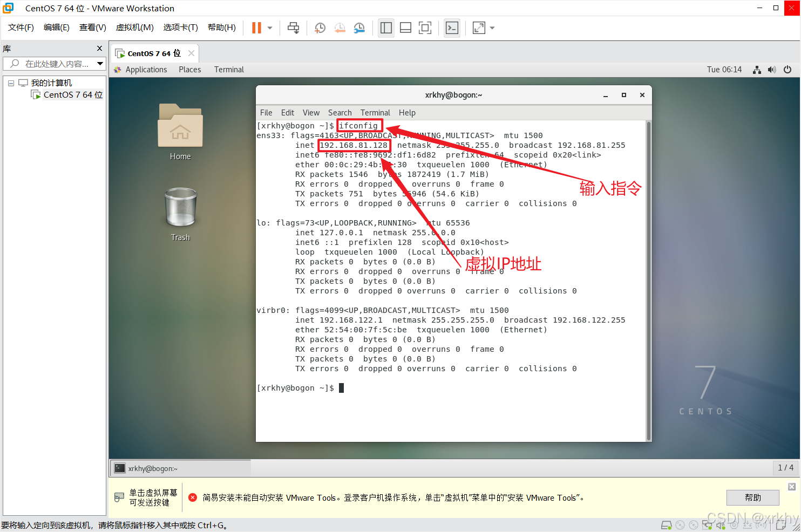Click the VMware Workstation app logo icon
801x532 pixels.
tap(8, 8)
